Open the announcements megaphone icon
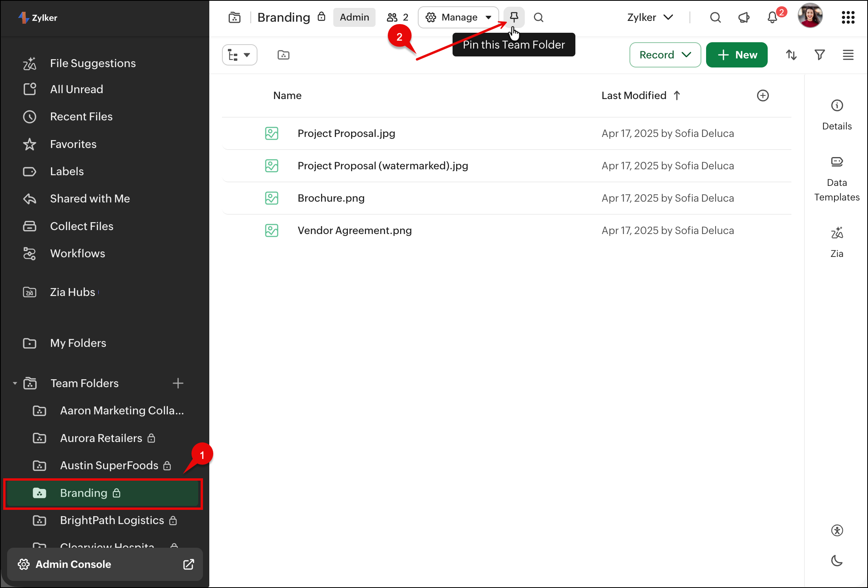 (x=744, y=18)
